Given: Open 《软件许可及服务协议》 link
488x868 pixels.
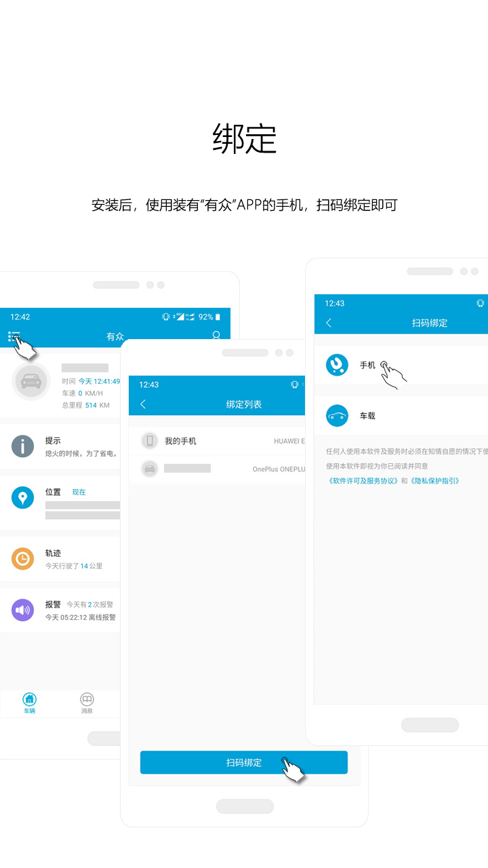Looking at the screenshot, I should click(362, 481).
